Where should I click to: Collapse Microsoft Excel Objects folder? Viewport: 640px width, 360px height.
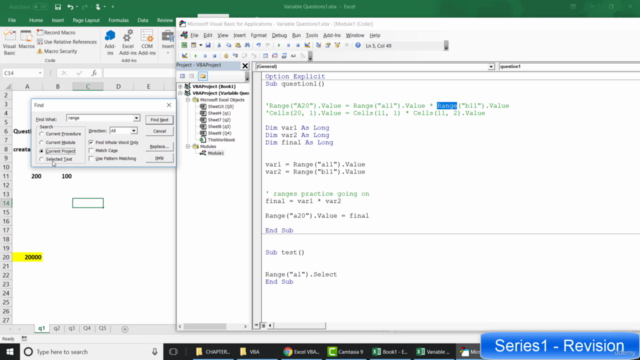(x=188, y=100)
